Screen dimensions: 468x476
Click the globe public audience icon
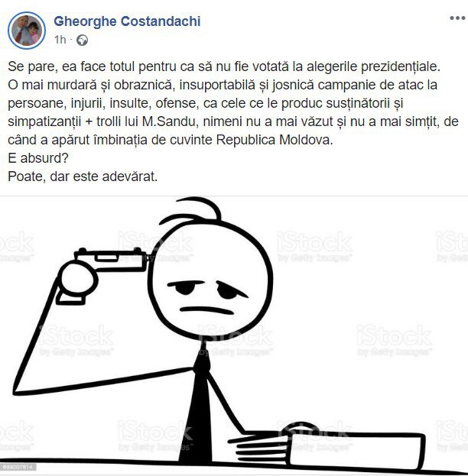pos(82,40)
